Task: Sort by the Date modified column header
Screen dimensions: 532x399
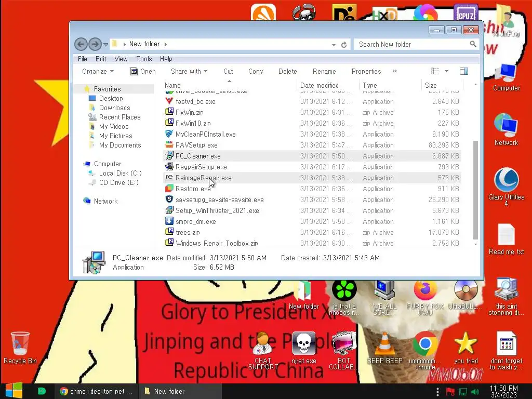Action: (328, 85)
